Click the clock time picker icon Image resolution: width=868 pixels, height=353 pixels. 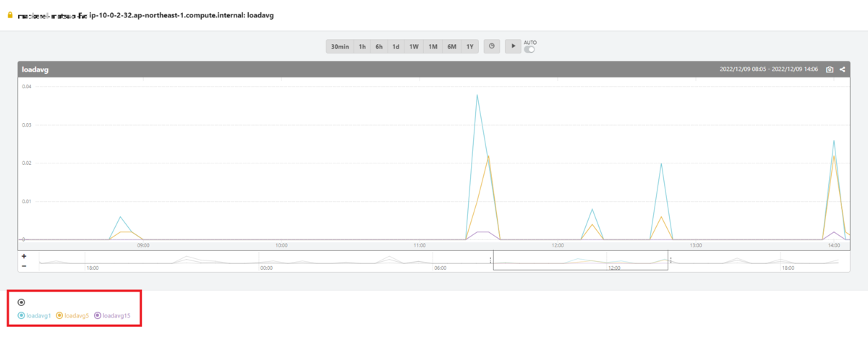click(x=491, y=46)
